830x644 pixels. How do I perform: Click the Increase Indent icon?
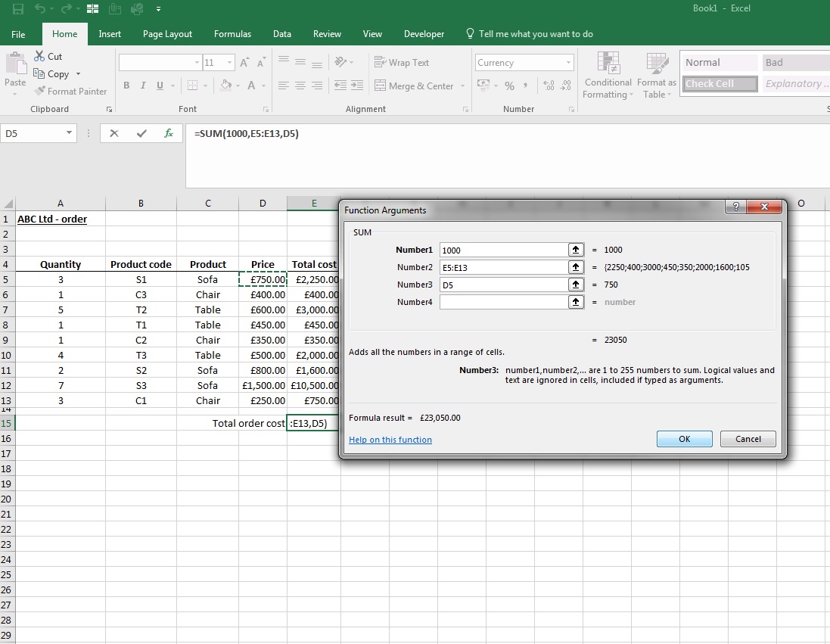click(357, 86)
